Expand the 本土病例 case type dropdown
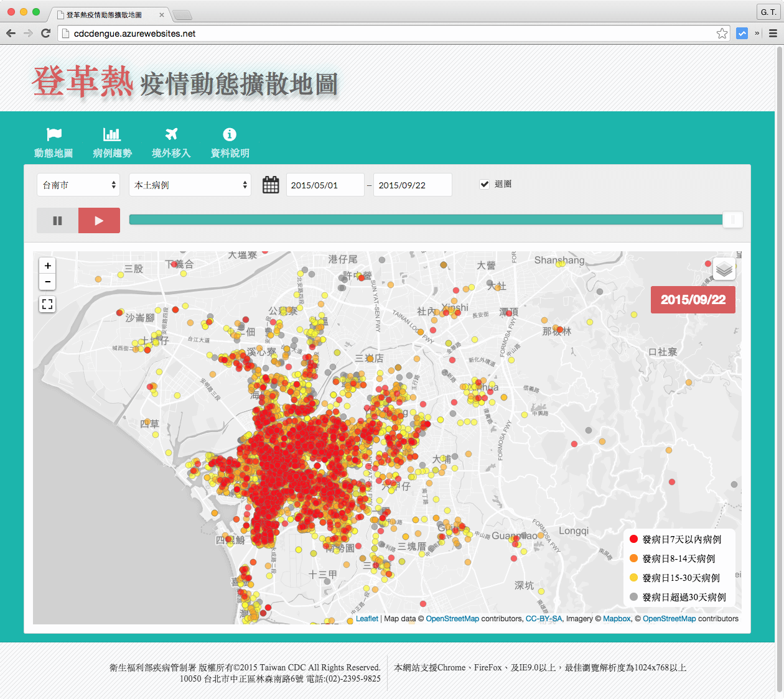The image size is (784, 699). pos(190,185)
